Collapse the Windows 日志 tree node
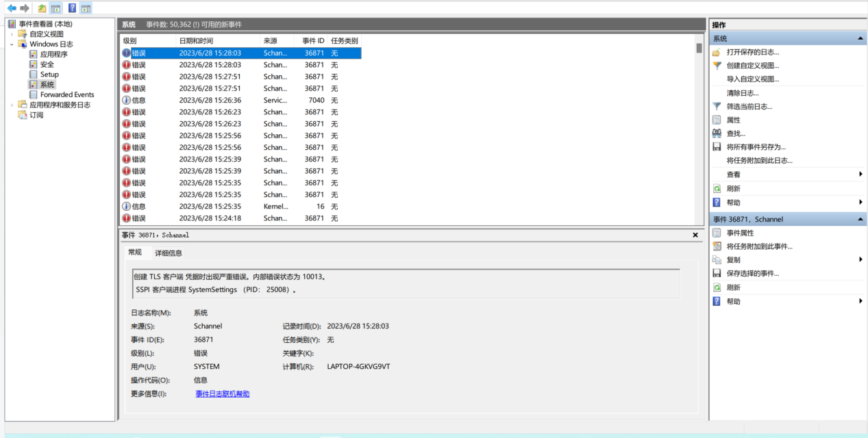This screenshot has width=868, height=438. (12, 44)
